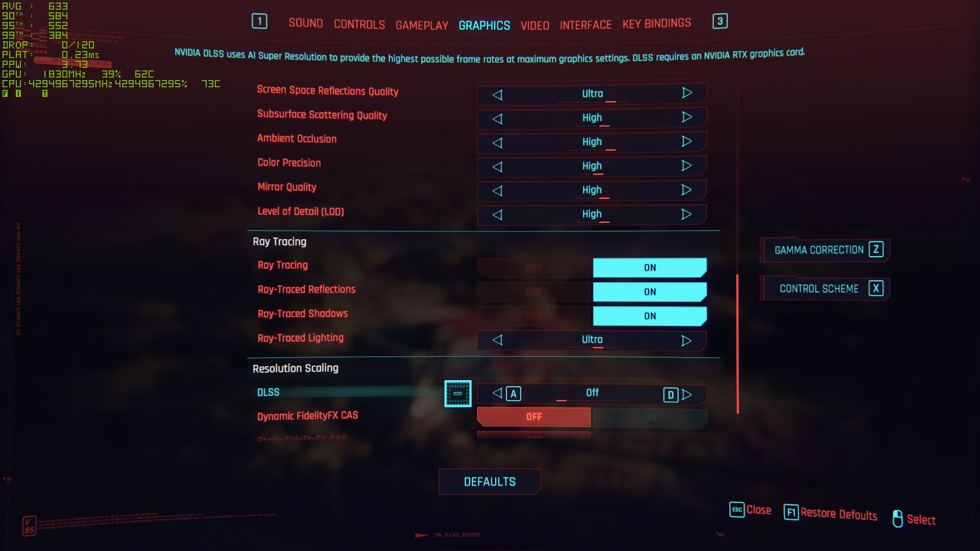Screen dimensions: 980x551
Task: Expand the right arrow for Mirror Quality
Action: (687, 190)
